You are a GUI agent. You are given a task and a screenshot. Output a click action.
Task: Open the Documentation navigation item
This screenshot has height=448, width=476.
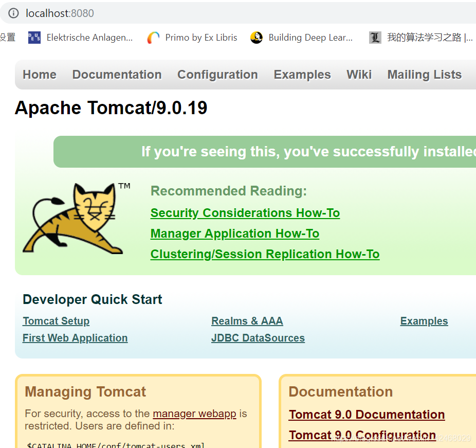pos(117,75)
